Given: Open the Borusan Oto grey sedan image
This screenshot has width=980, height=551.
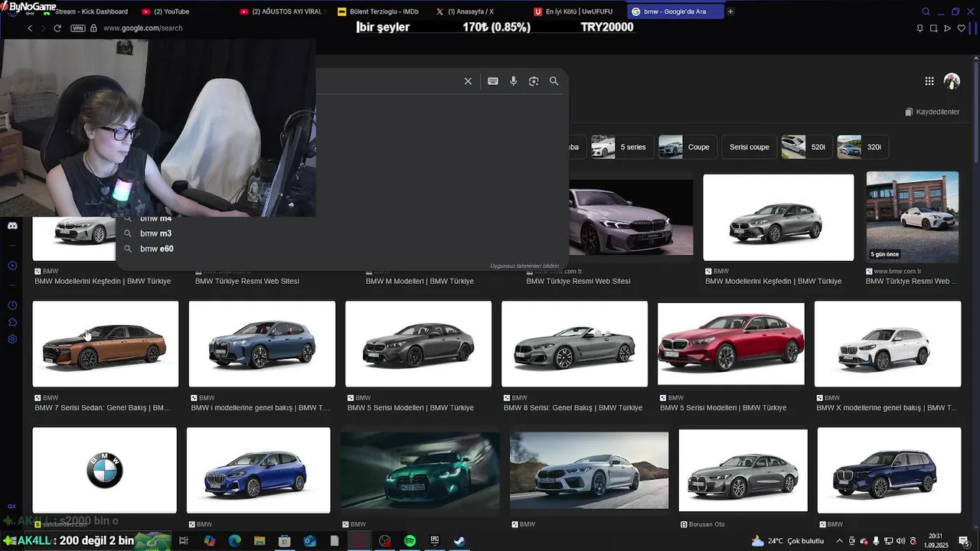Looking at the screenshot, I should pyautogui.click(x=743, y=471).
